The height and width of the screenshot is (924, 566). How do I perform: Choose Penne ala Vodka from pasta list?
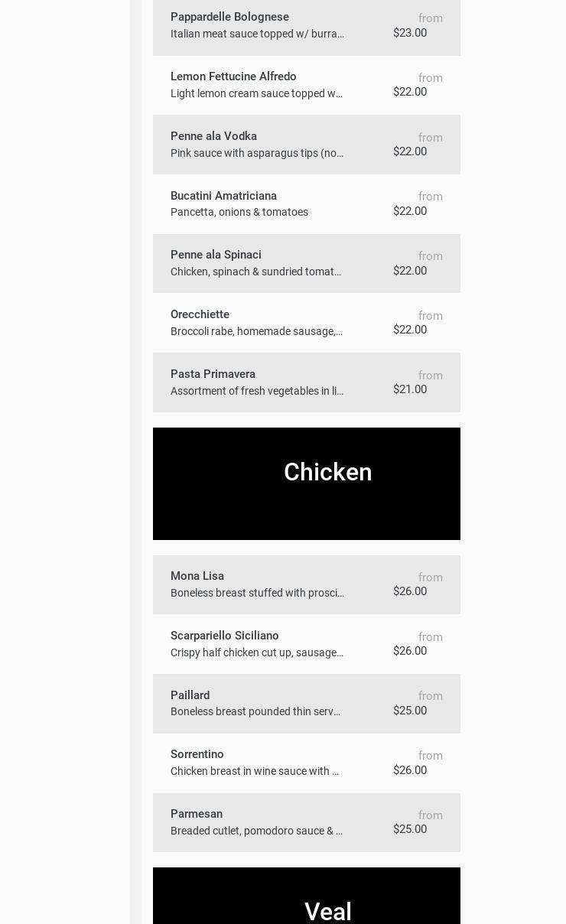pyautogui.click(x=213, y=136)
